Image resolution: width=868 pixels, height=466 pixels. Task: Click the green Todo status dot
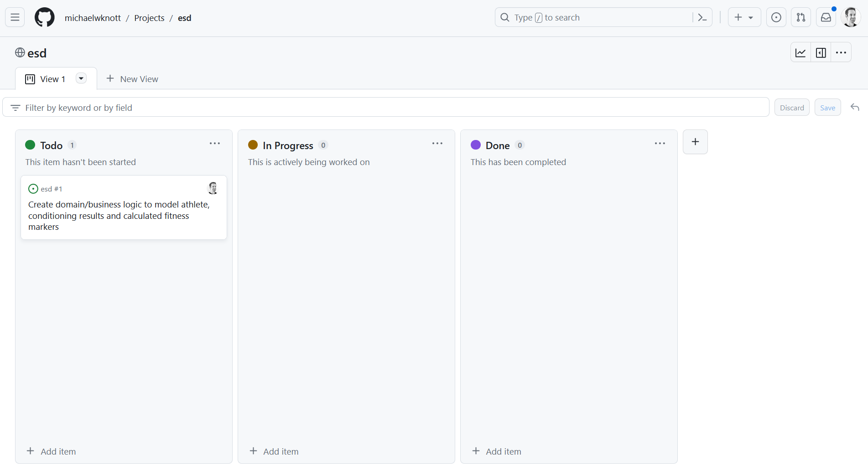[30, 145]
